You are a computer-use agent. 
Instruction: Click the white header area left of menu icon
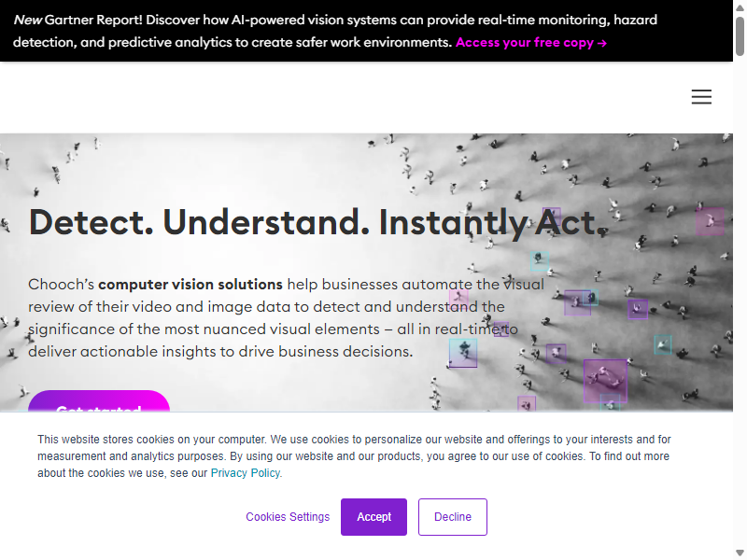click(x=343, y=97)
